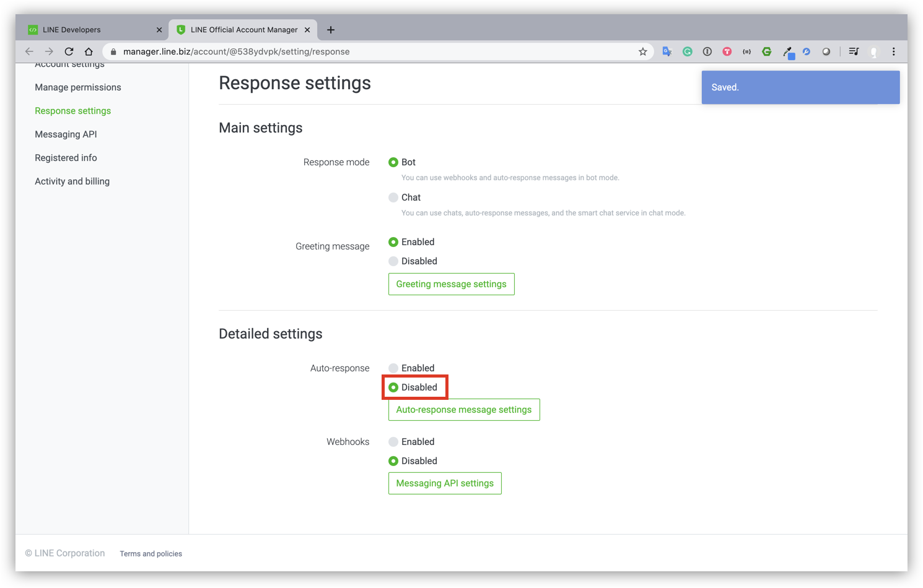The height and width of the screenshot is (588, 923).
Task: Enable Webhooks
Action: 393,442
